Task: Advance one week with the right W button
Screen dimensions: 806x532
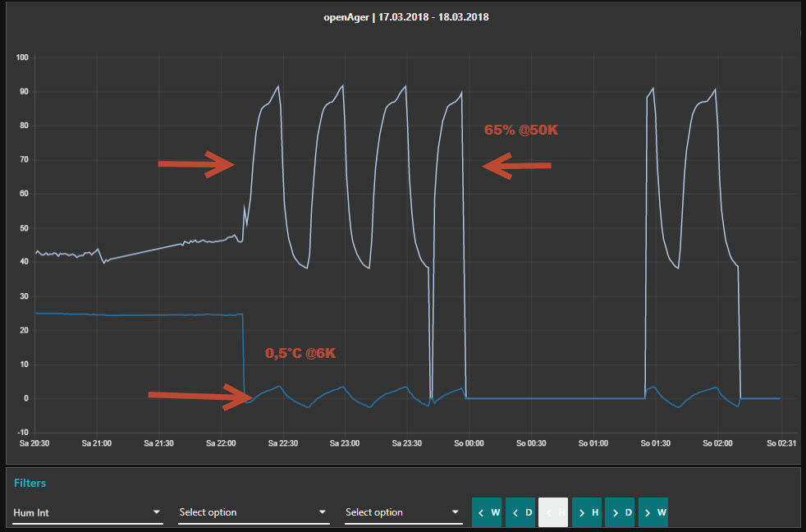Action: pos(653,512)
